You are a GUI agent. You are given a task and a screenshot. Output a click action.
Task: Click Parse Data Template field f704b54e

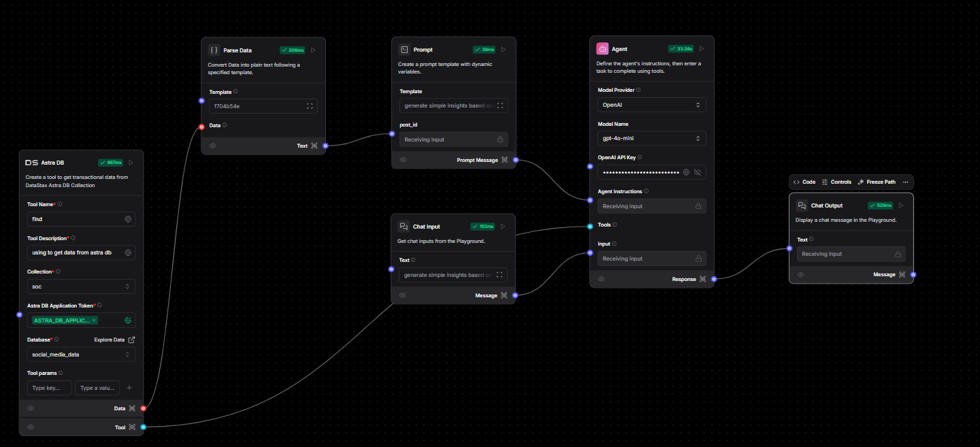click(263, 106)
